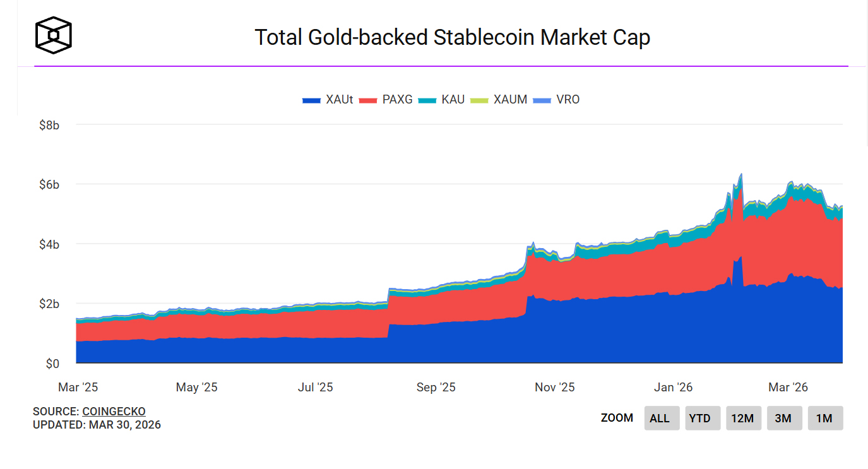Hide the PAXG series via its legend entry
Screen dimensions: 868x469
397,99
